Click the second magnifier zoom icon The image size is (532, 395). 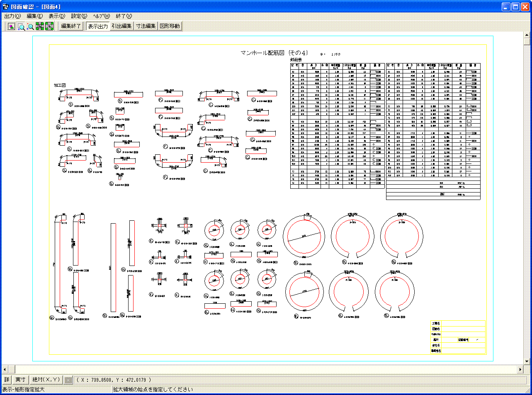pyautogui.click(x=31, y=27)
